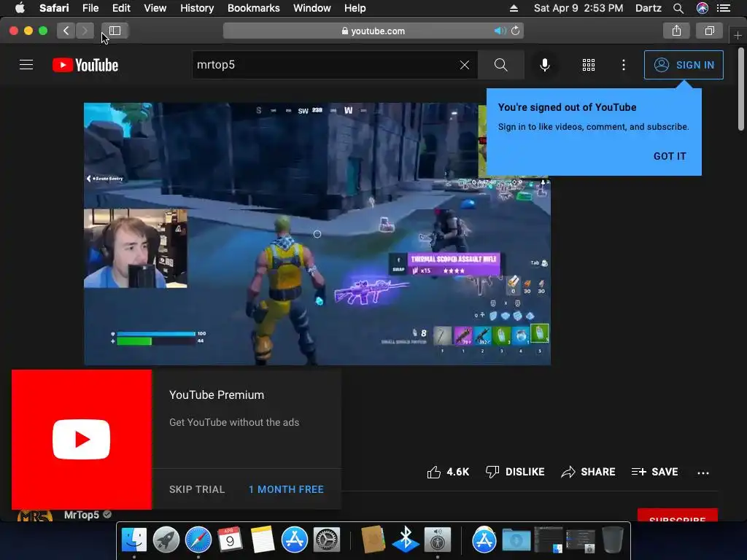This screenshot has width=747, height=560.
Task: Open the SHARE options
Action: tap(588, 472)
